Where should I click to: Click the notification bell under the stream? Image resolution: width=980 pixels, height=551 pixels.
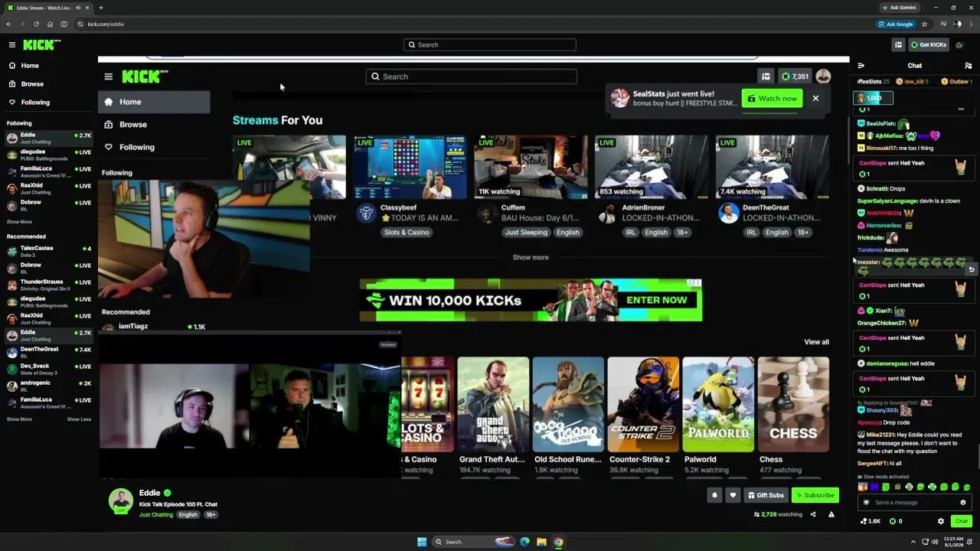pos(714,495)
